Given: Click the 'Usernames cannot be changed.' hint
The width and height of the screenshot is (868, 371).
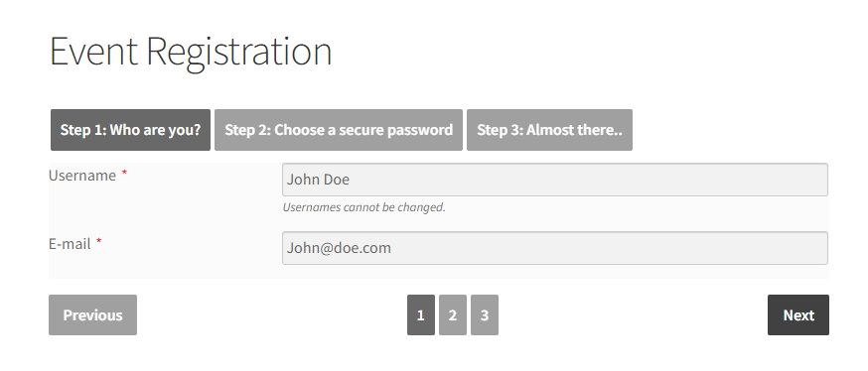Looking at the screenshot, I should (363, 208).
